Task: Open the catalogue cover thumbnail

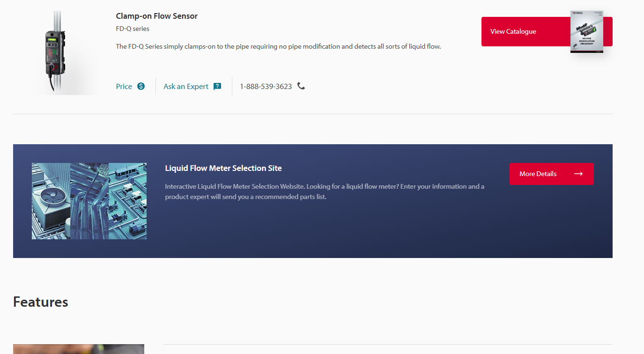Action: [586, 32]
